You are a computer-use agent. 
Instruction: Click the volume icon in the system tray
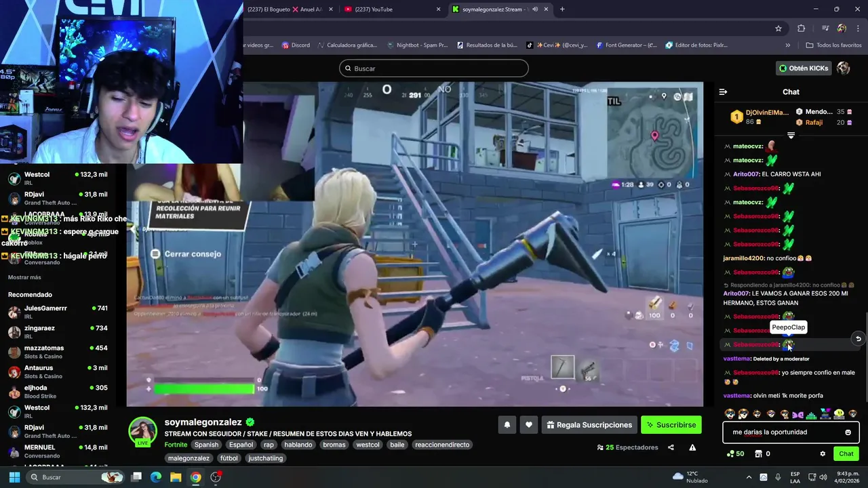coord(823,477)
